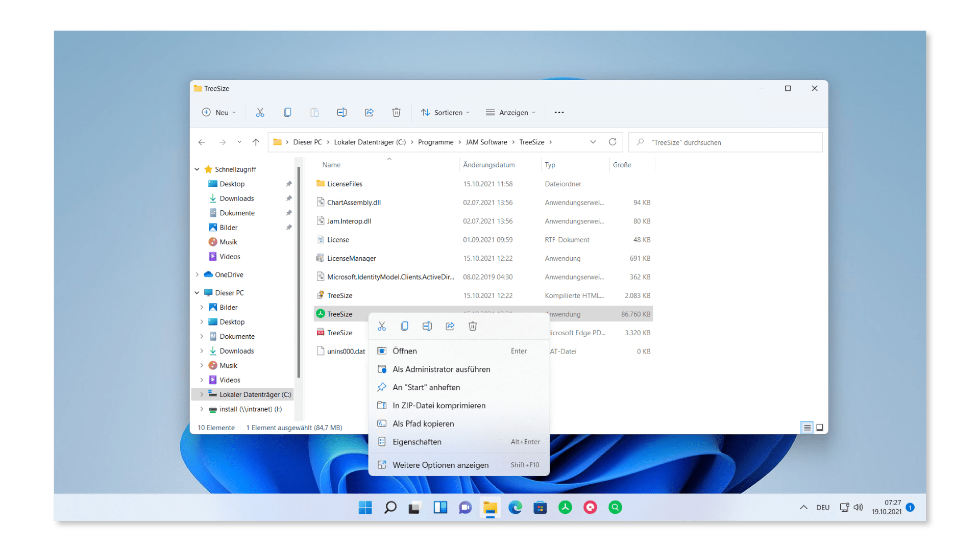Viewport: 980px width, 551px height.
Task: Choose Öffnen in the context menu
Action: click(459, 351)
